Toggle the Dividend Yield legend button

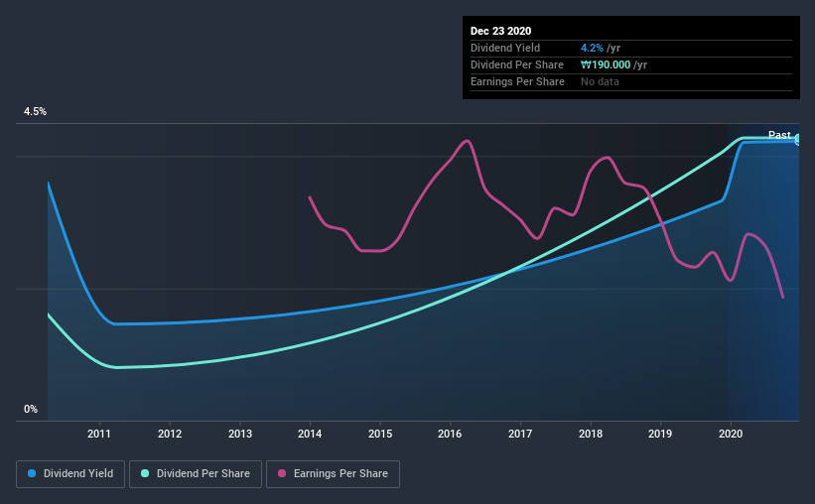click(x=70, y=474)
